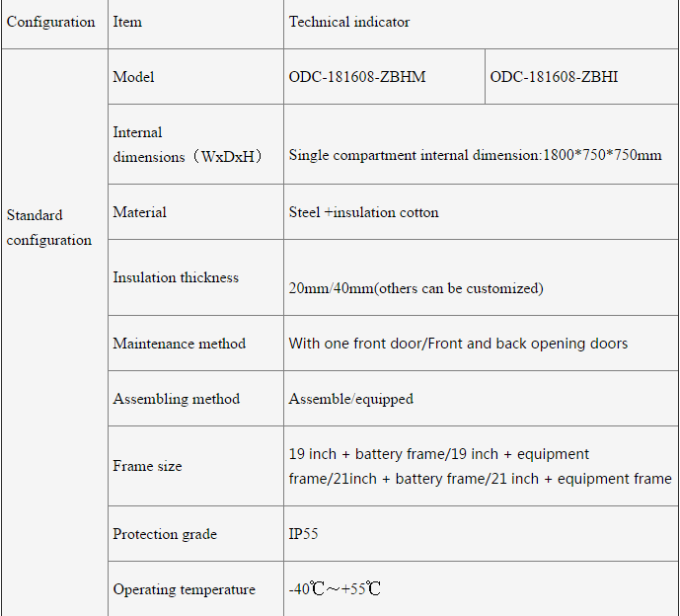Click the operating temperature range value
Image resolution: width=680 pixels, height=616 pixels.
pos(335,589)
